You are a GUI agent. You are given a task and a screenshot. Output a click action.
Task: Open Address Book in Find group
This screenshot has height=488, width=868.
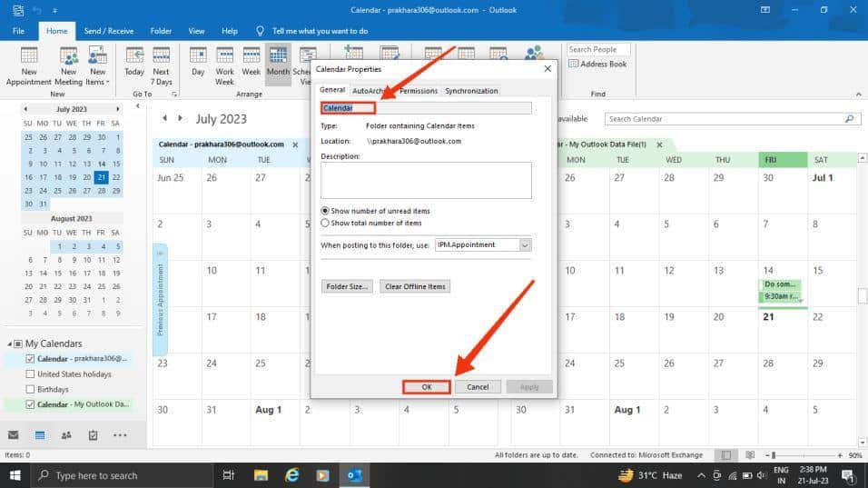tap(597, 65)
